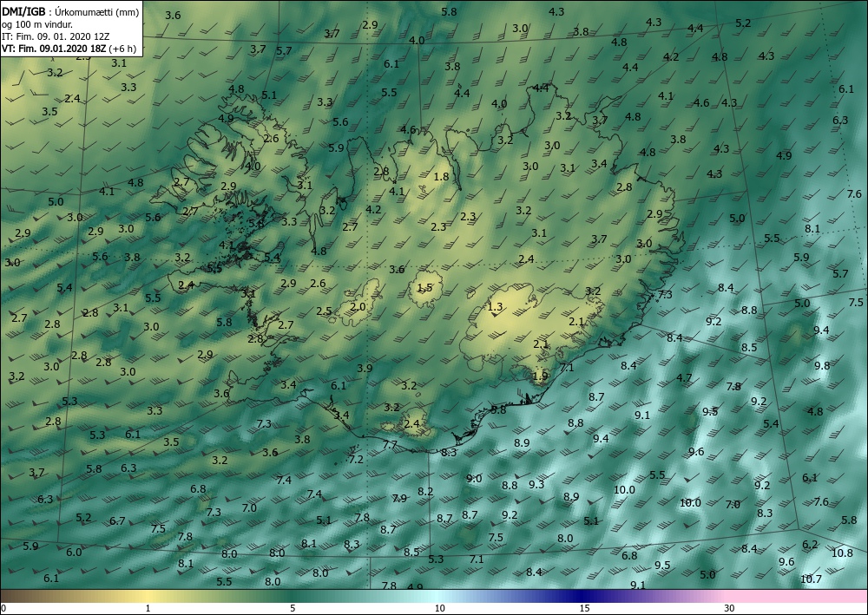868x615 pixels.
Task: Click the '6.7' value at lower left
Action: [117, 521]
